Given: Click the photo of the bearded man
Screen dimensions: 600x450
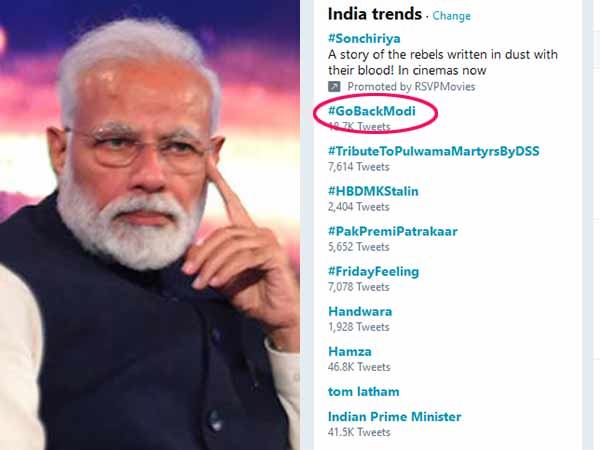Looking at the screenshot, I should click(150, 225).
